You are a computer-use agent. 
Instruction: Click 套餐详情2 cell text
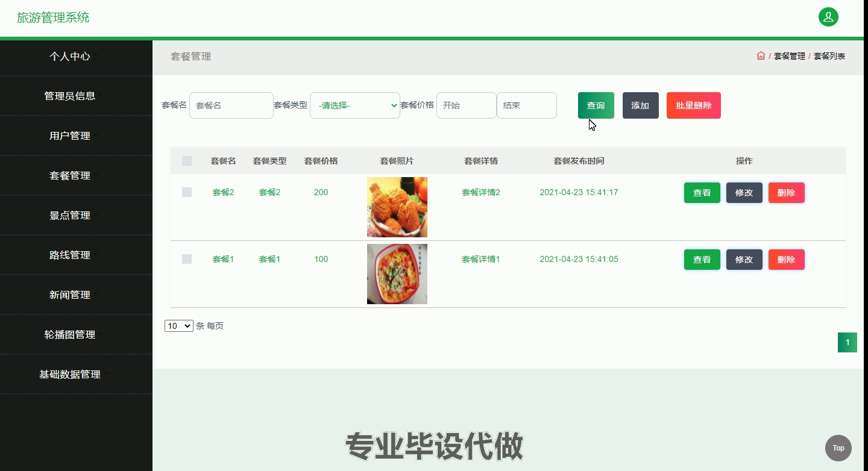481,192
